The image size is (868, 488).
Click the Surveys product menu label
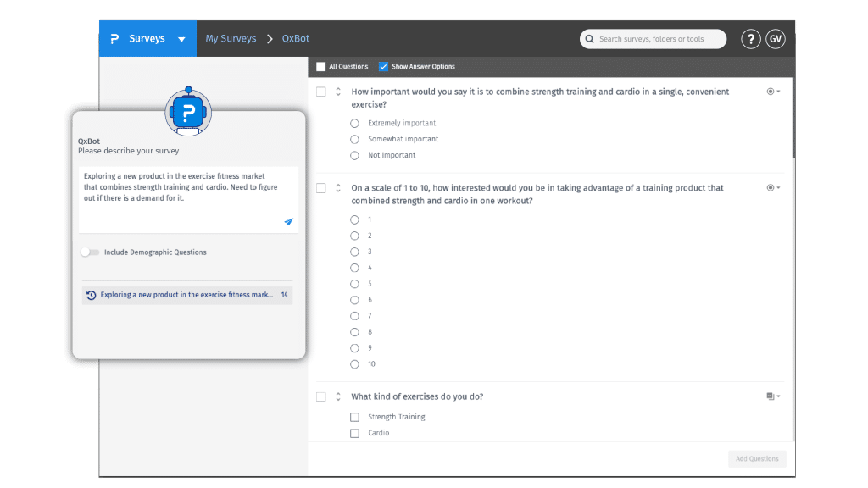(147, 39)
